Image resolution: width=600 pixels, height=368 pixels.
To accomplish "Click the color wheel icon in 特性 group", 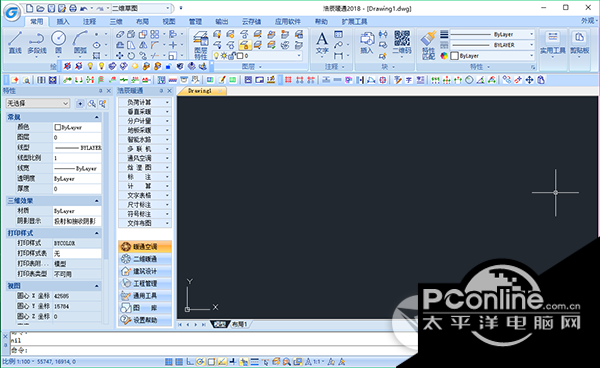I will pyautogui.click(x=443, y=56).
